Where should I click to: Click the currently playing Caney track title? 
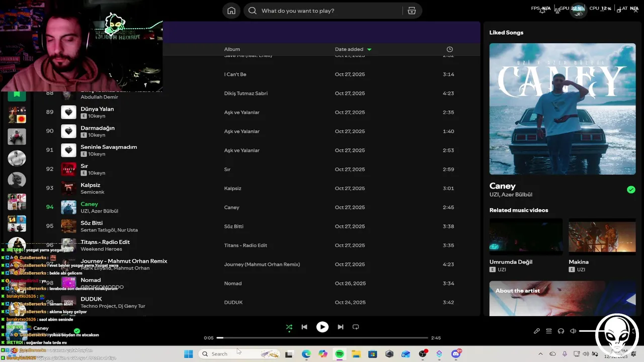coord(89,204)
